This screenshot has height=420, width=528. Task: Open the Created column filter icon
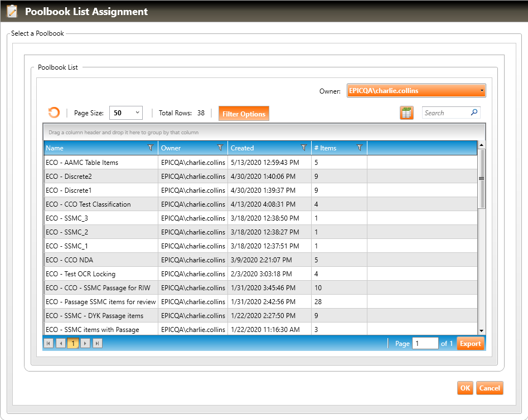tap(304, 148)
